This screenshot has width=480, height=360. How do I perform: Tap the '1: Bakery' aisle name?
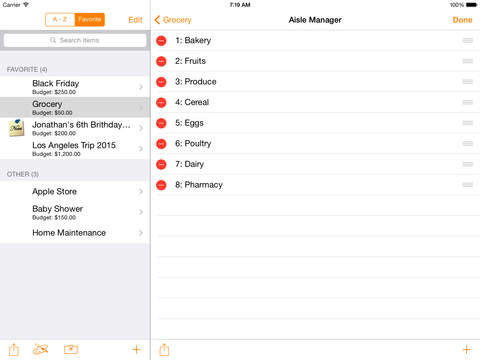(193, 40)
